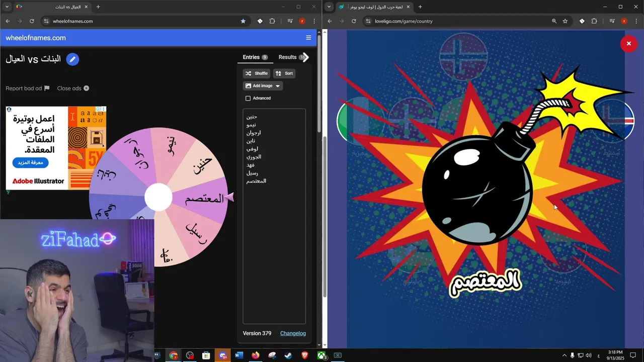Image resolution: width=644 pixels, height=362 pixels.
Task: Open the hamburger menu on wheelofnames.com
Action: pyautogui.click(x=308, y=38)
